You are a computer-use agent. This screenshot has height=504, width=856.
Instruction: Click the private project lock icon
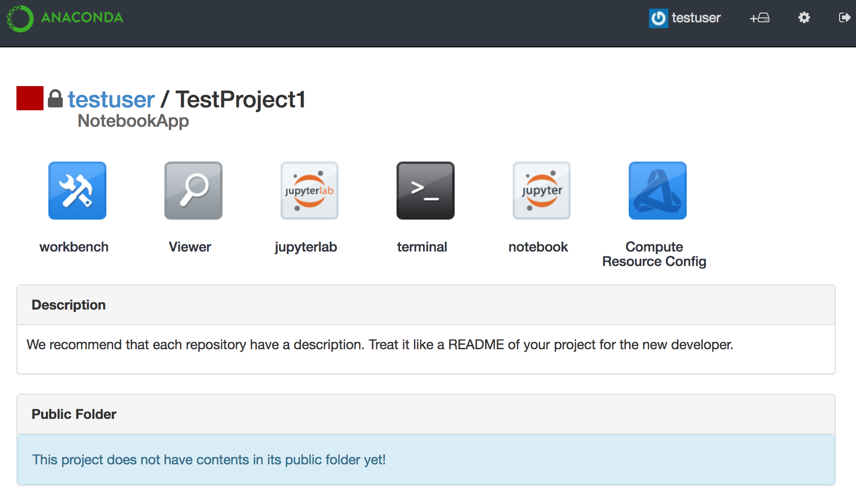pos(55,99)
